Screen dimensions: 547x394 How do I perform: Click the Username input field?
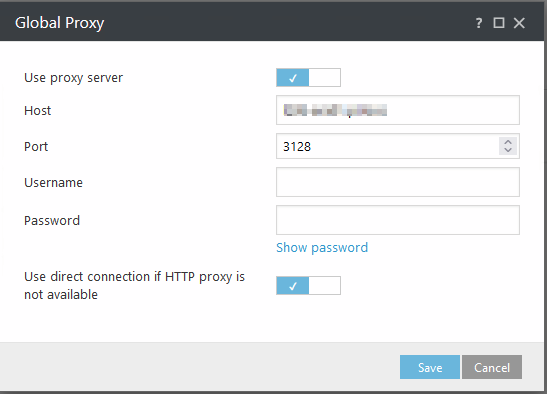click(x=398, y=182)
